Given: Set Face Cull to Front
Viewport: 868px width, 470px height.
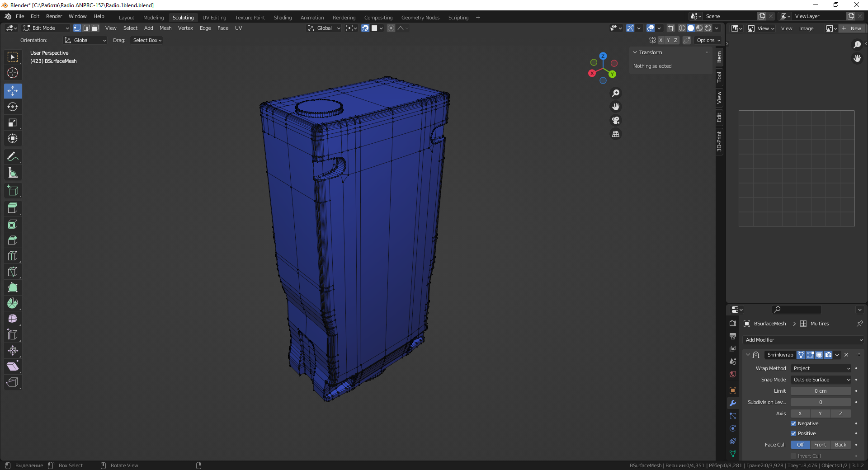Looking at the screenshot, I should tap(820, 445).
